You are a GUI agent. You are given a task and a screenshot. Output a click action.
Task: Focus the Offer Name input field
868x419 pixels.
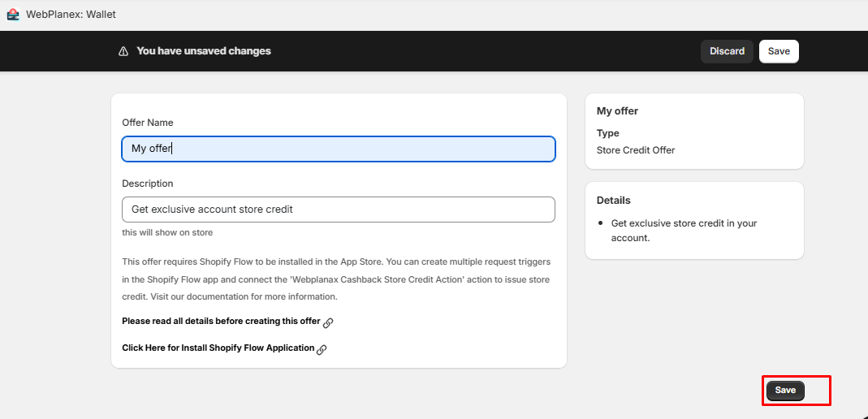tap(339, 149)
